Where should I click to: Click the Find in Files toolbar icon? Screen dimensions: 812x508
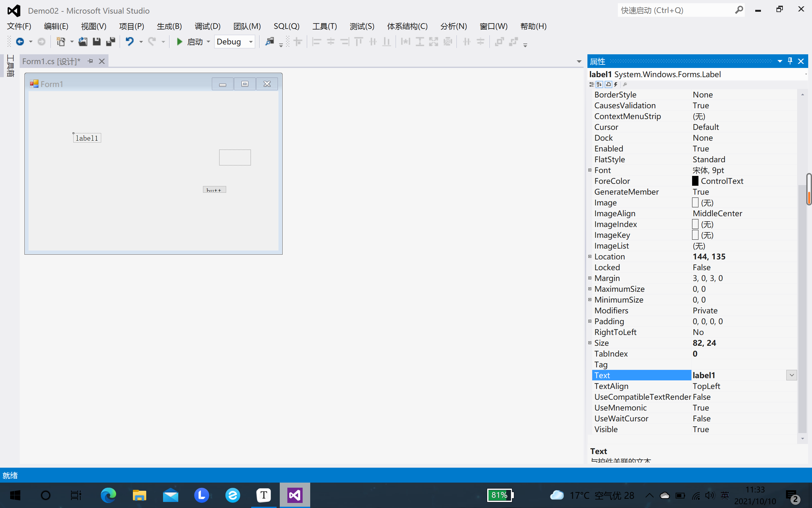coord(269,42)
